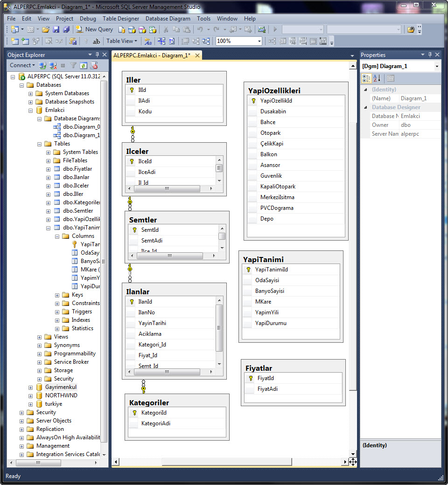Toggle auto-hide pin on Properties panel
Screen dimensions: 448x485
click(430, 55)
